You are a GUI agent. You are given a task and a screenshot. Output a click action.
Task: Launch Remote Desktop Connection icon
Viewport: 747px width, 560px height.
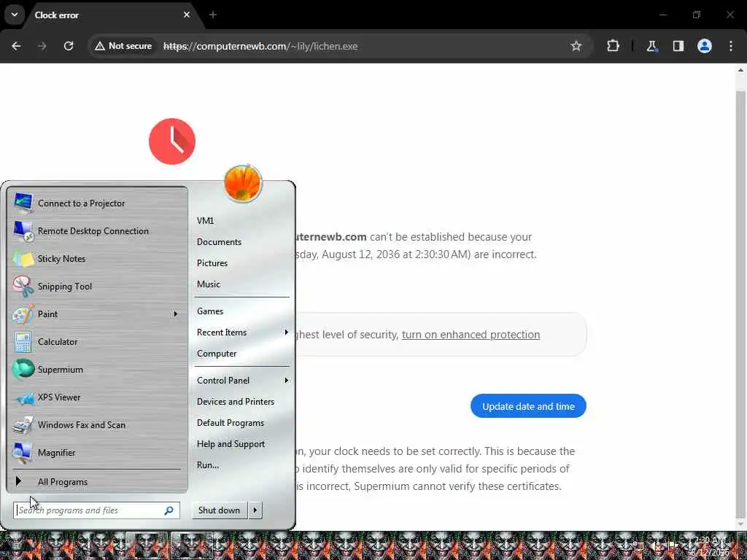coord(23,231)
